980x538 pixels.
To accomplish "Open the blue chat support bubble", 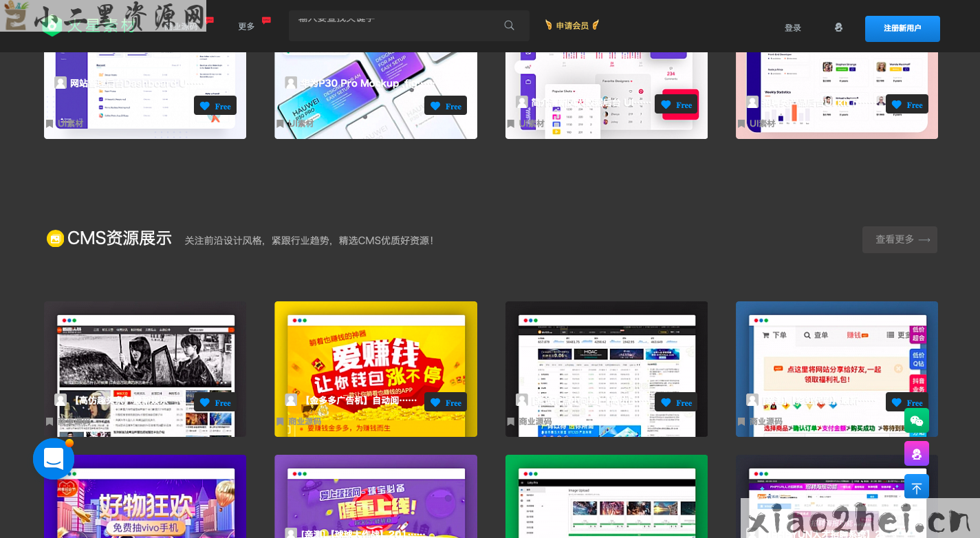I will tap(54, 459).
